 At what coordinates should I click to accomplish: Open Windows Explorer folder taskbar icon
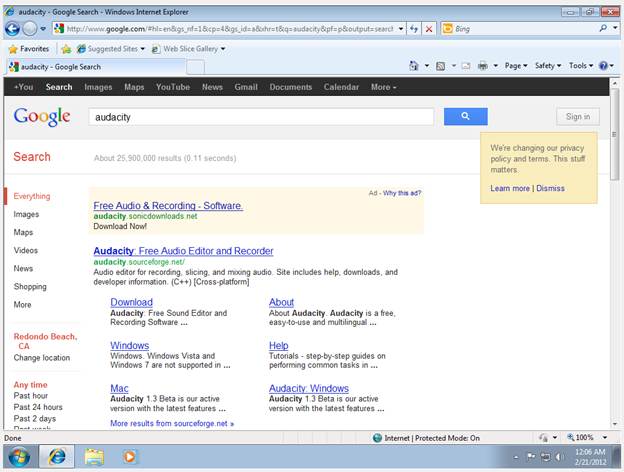click(94, 456)
